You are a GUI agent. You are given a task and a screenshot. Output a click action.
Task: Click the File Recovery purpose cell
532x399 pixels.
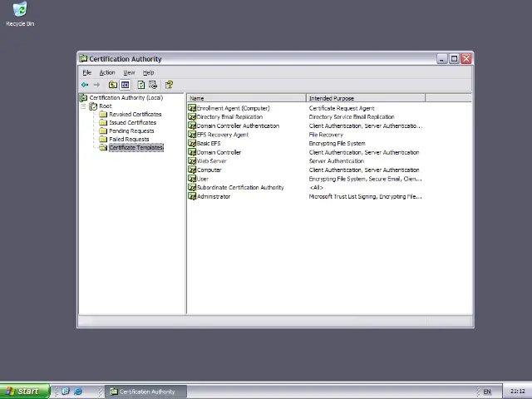point(326,135)
